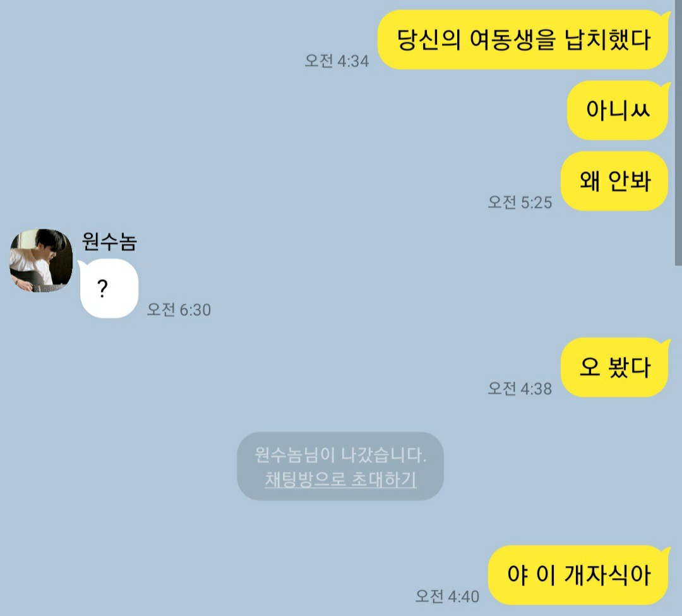
Task: Click the 오전 4:40 timestamp
Action: (447, 596)
